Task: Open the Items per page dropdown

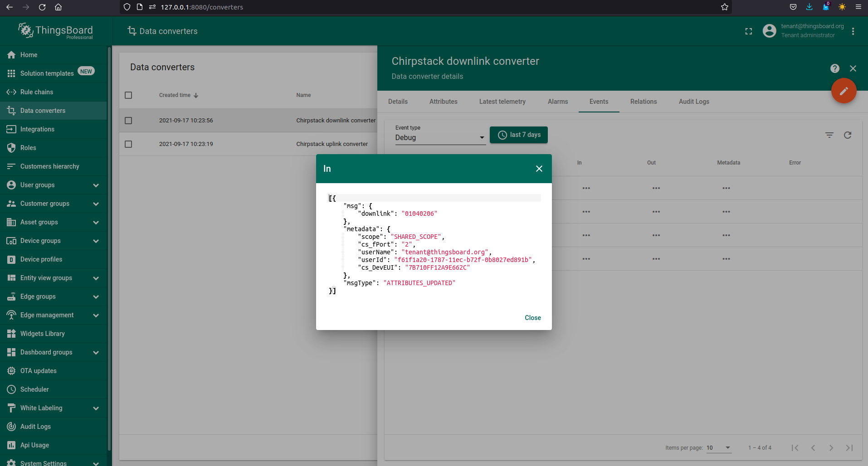Action: (718, 448)
